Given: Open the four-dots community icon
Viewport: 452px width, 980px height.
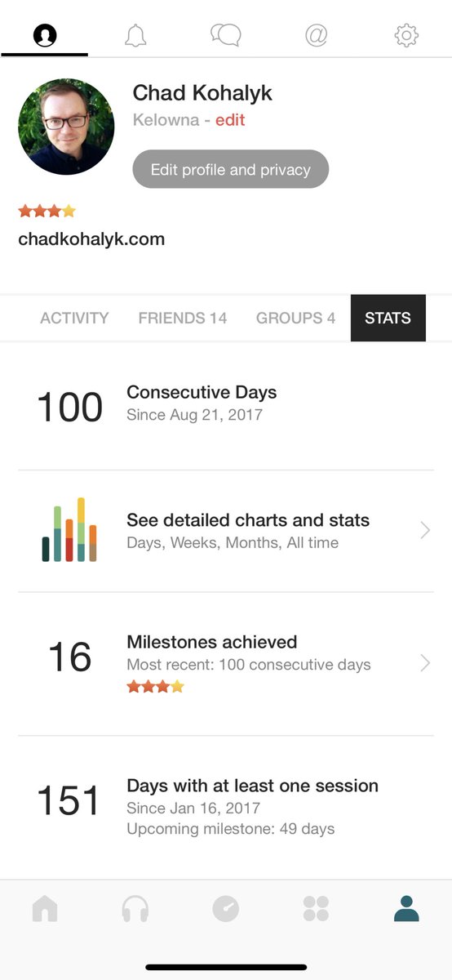Looking at the screenshot, I should [x=316, y=909].
